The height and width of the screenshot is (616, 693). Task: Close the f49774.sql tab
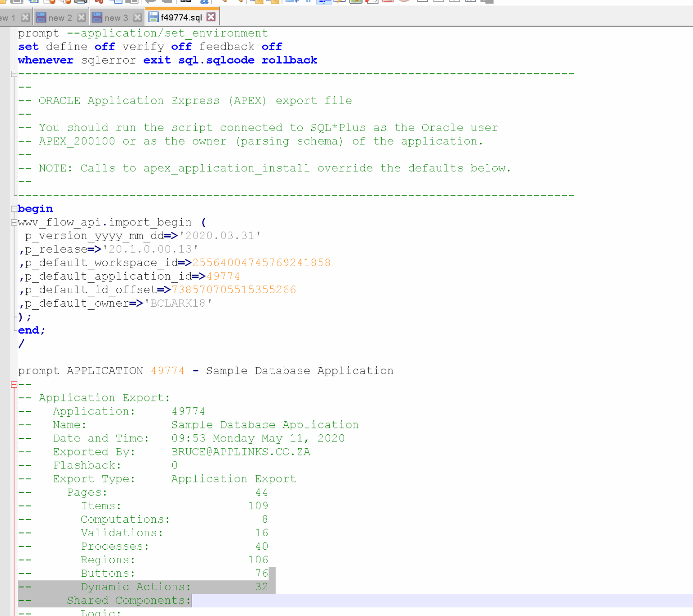tap(211, 16)
